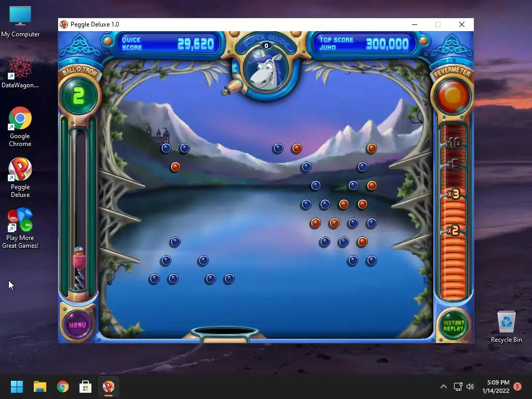Open the network tray icon
This screenshot has width=532, height=399.
(x=458, y=387)
